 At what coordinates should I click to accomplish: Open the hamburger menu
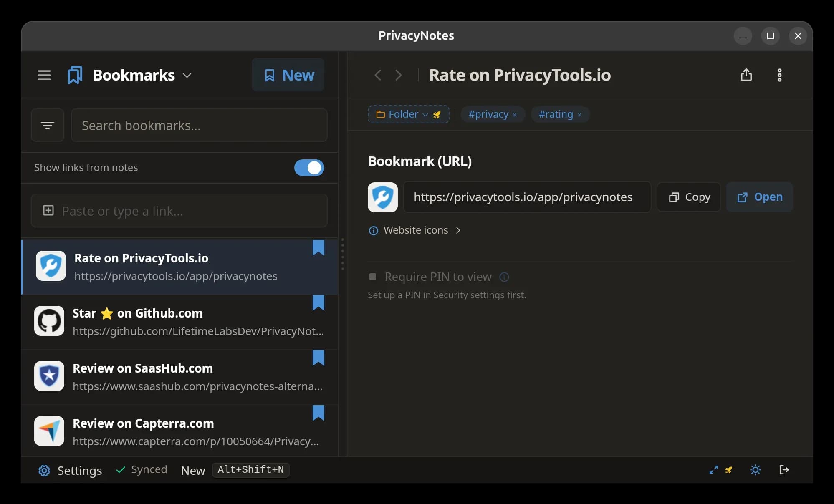point(44,76)
